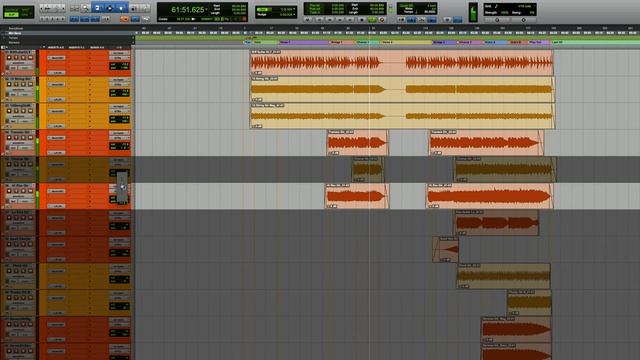
Task: Mute the sixth track
Action: point(30,191)
